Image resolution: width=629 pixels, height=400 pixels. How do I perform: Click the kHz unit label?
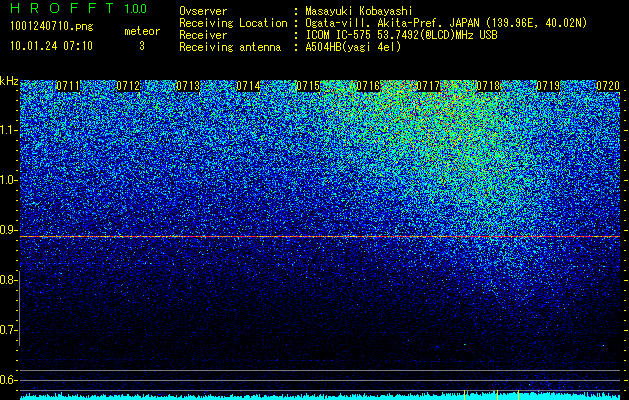click(x=9, y=81)
